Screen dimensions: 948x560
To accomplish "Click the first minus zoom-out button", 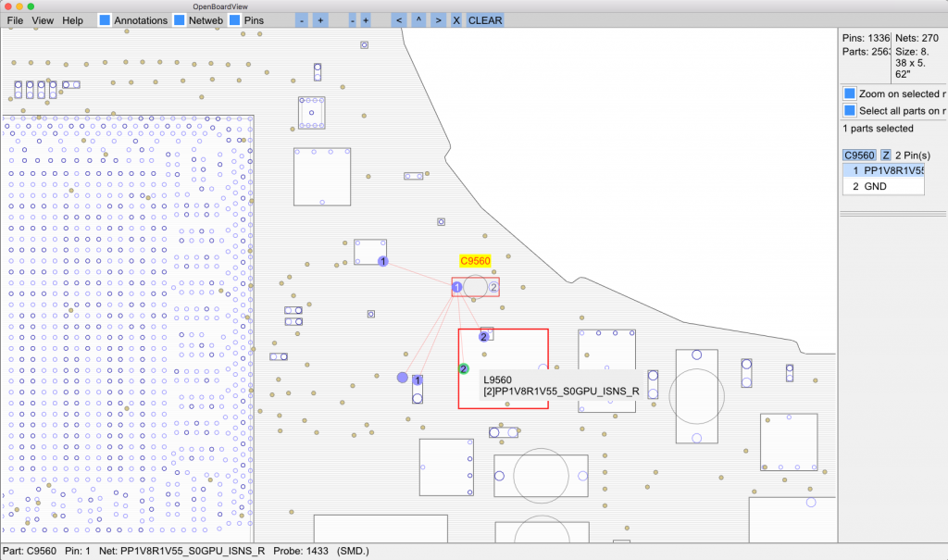I will point(303,20).
